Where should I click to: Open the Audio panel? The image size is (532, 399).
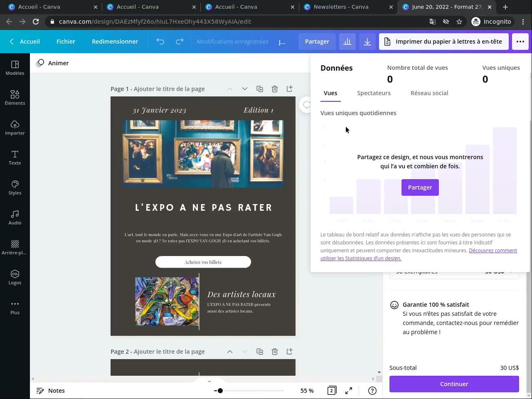tap(15, 217)
